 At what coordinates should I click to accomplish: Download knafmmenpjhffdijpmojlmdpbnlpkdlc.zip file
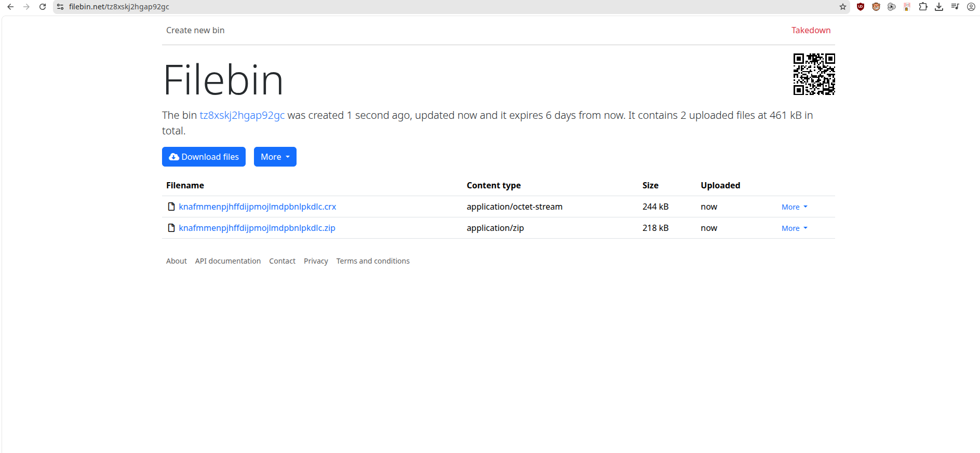pos(257,228)
